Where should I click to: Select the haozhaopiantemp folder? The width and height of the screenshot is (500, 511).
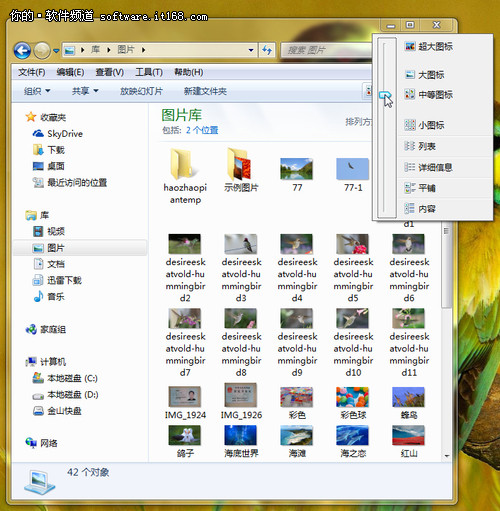pyautogui.click(x=185, y=176)
